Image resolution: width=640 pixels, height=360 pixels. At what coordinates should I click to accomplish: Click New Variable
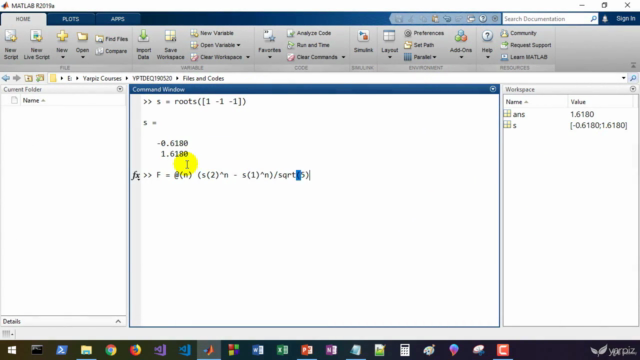[x=212, y=33]
